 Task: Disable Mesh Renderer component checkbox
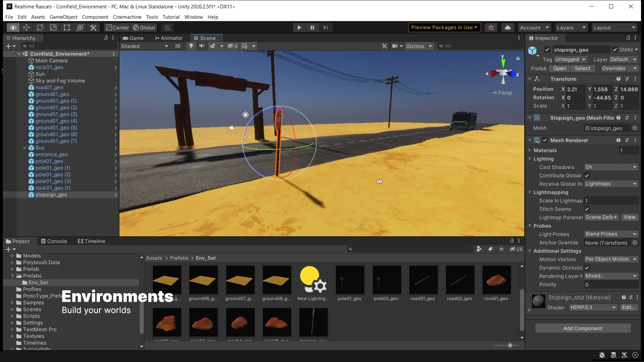(545, 140)
